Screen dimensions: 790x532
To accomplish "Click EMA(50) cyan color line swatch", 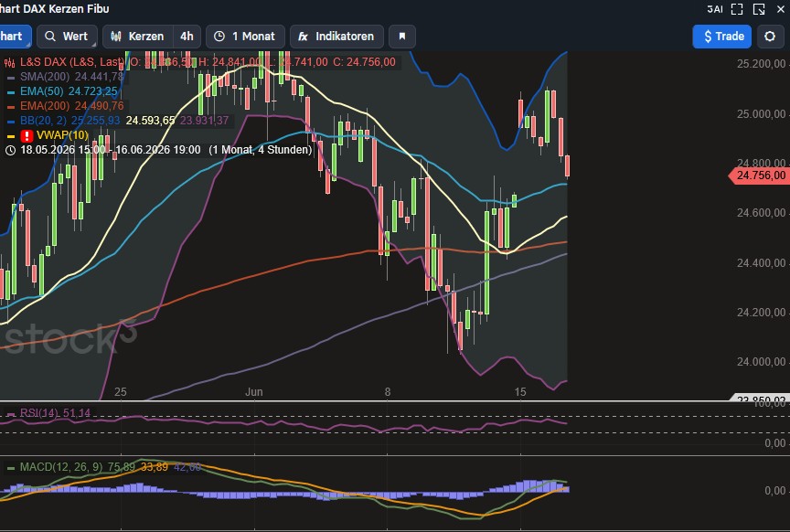I will coord(11,92).
